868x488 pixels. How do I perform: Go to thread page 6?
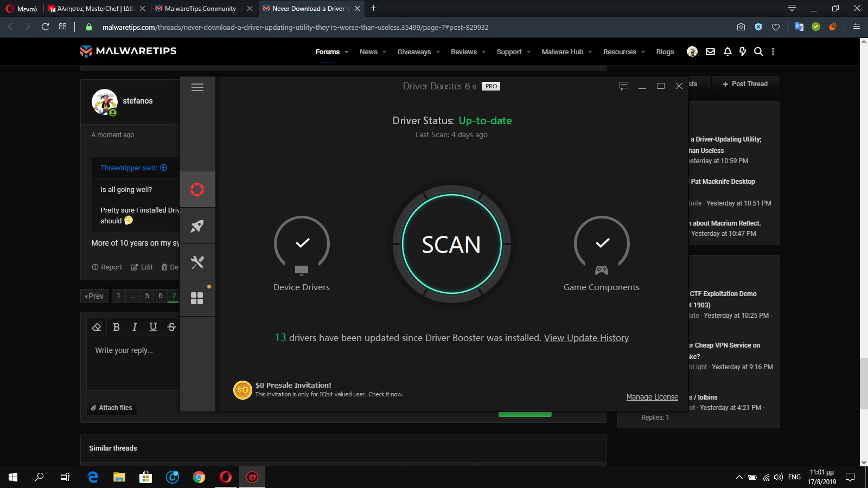[x=160, y=296]
